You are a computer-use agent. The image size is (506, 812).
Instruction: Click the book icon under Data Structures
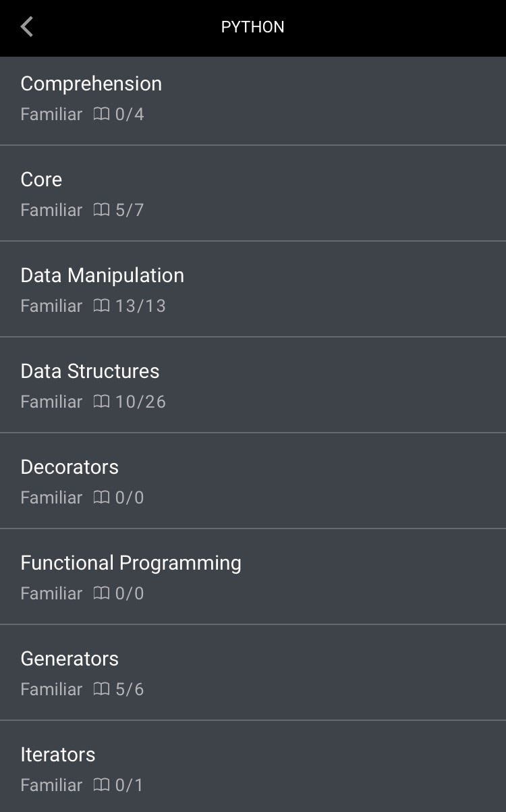[101, 402]
